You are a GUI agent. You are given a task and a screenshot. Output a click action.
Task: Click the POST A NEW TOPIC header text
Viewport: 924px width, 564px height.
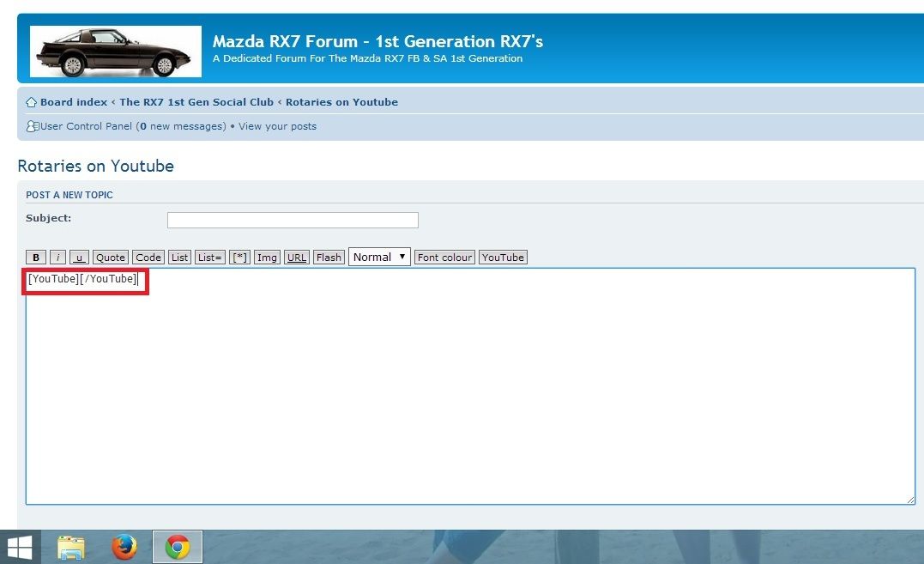69,195
